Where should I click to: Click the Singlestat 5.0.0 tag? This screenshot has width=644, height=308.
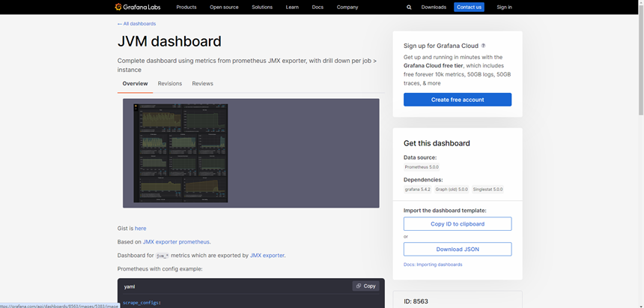click(x=487, y=190)
